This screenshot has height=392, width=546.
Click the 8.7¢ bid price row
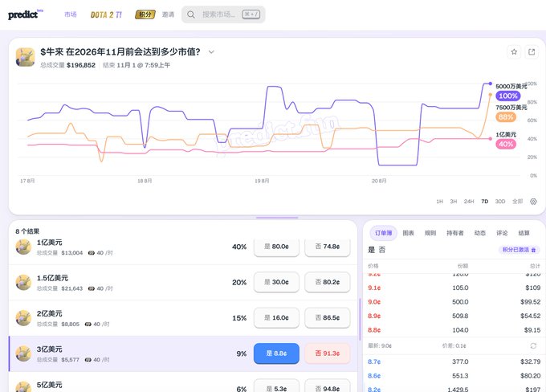454,361
